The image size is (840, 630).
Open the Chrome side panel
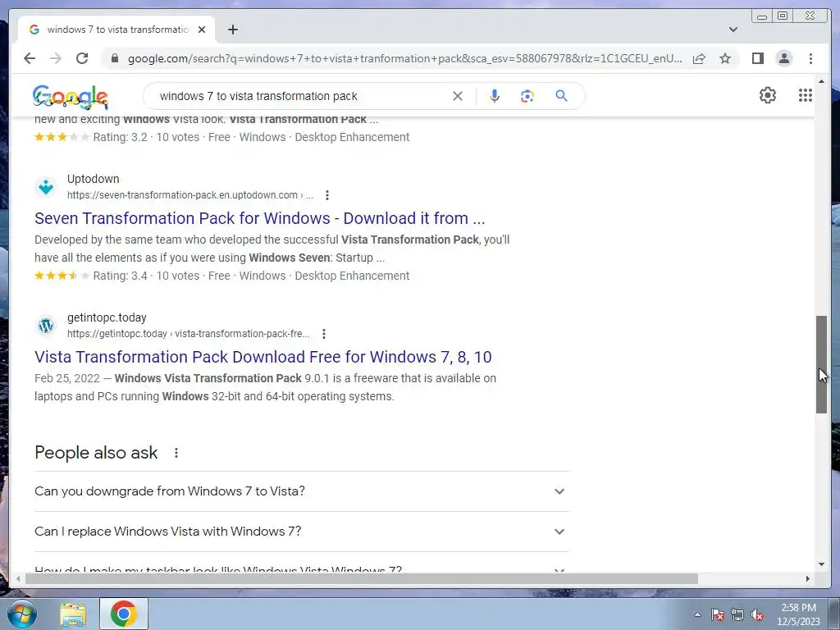pyautogui.click(x=757, y=58)
